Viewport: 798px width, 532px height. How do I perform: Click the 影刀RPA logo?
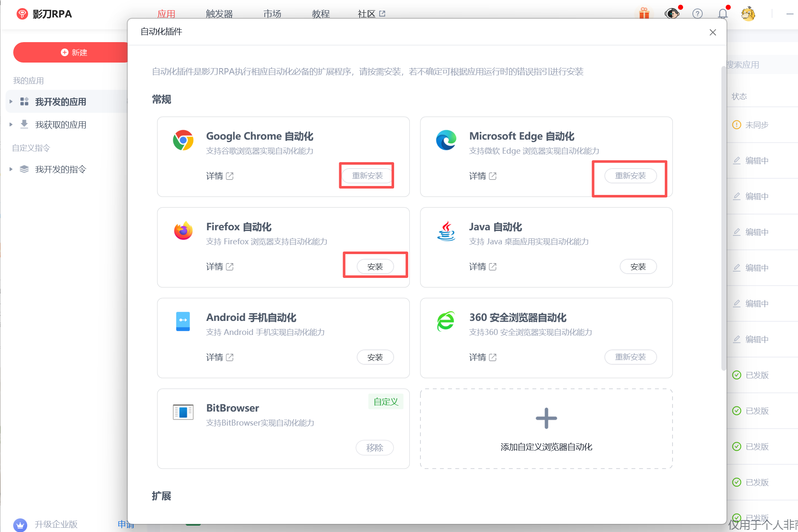pos(44,14)
